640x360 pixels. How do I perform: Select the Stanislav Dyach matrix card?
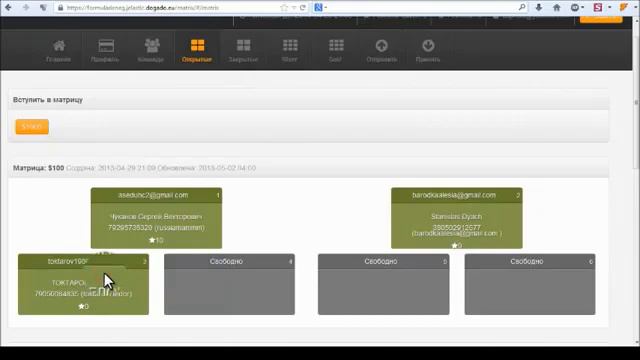(457, 218)
